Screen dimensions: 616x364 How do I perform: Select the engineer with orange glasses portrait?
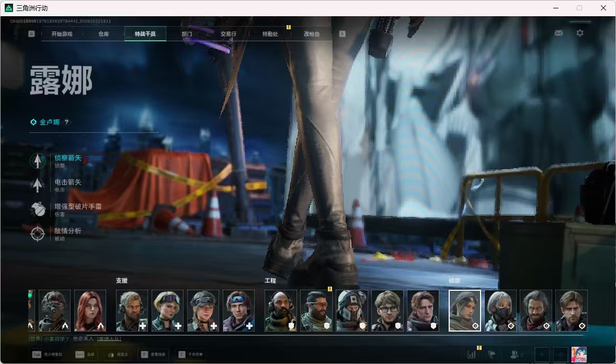[316, 311]
